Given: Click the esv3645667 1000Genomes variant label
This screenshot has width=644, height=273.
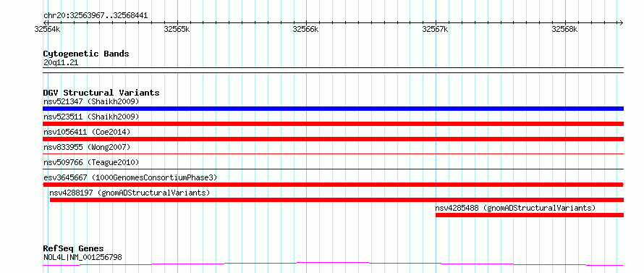Looking at the screenshot, I should pos(130,177).
